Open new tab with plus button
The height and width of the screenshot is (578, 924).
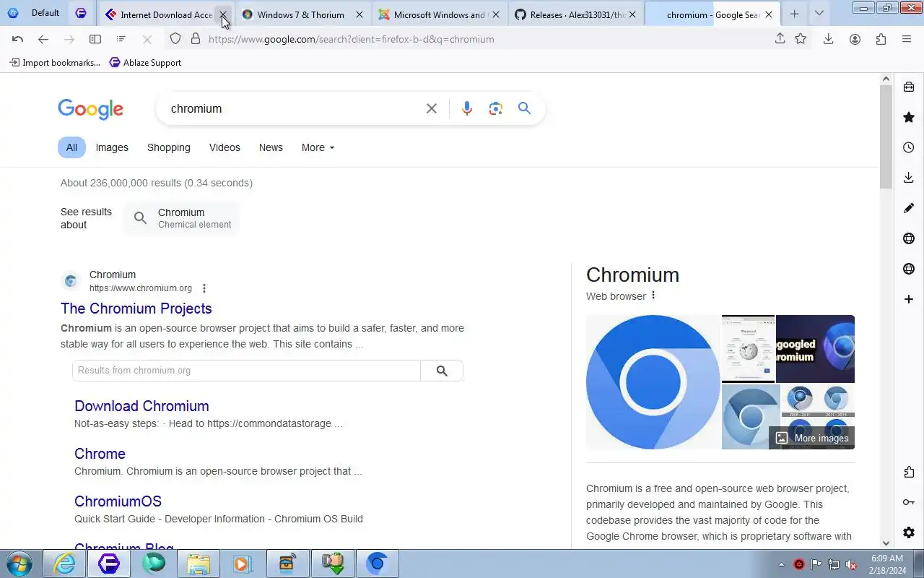794,14
